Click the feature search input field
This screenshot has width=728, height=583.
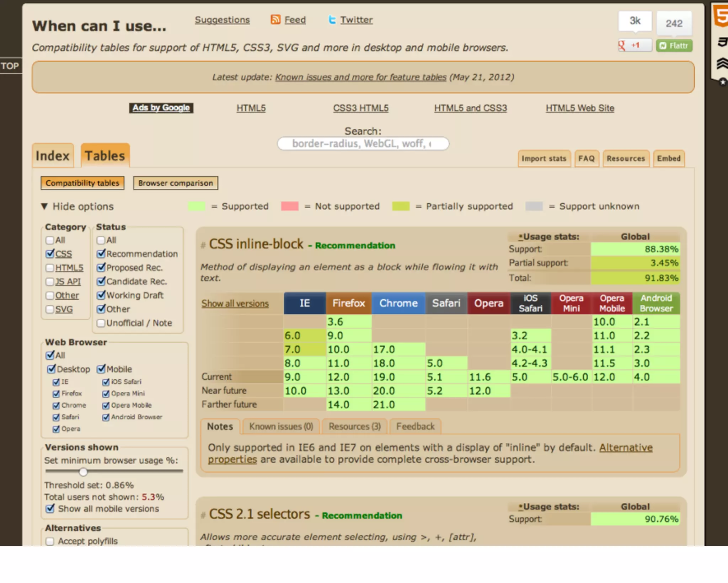(363, 144)
